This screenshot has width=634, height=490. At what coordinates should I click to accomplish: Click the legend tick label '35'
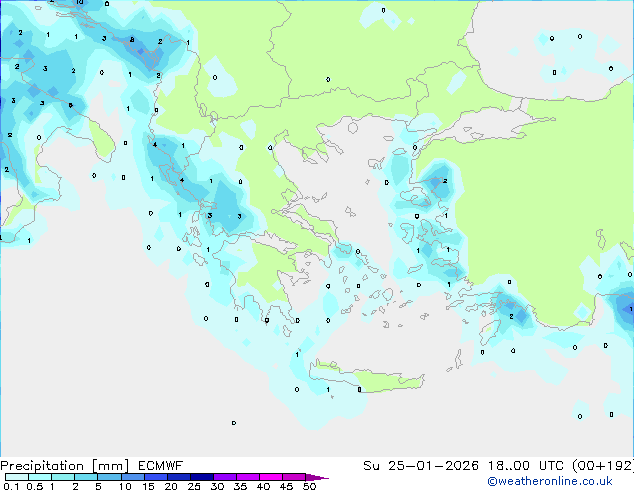241,486
